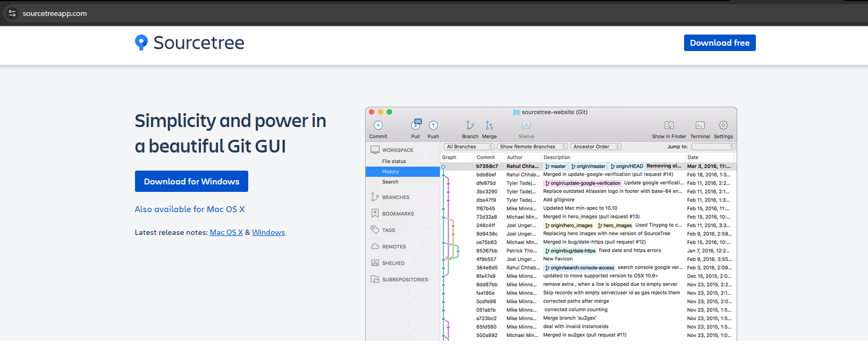Open the All Branches dropdown

click(x=469, y=147)
